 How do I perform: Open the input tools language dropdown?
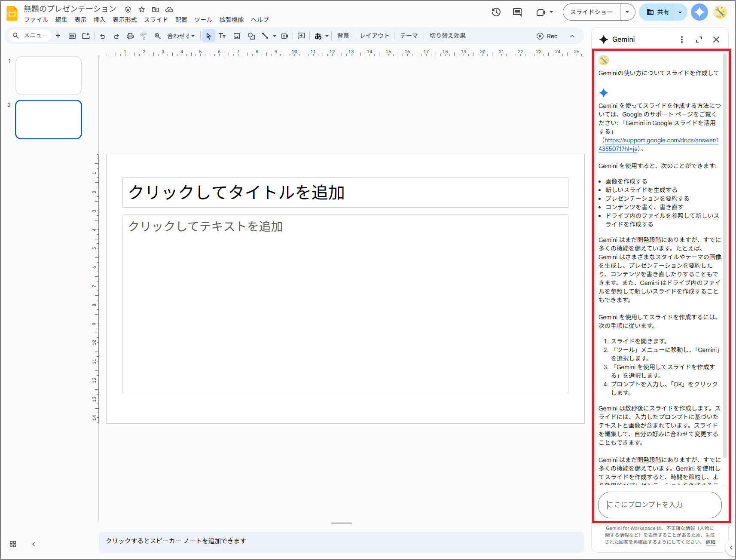[327, 36]
